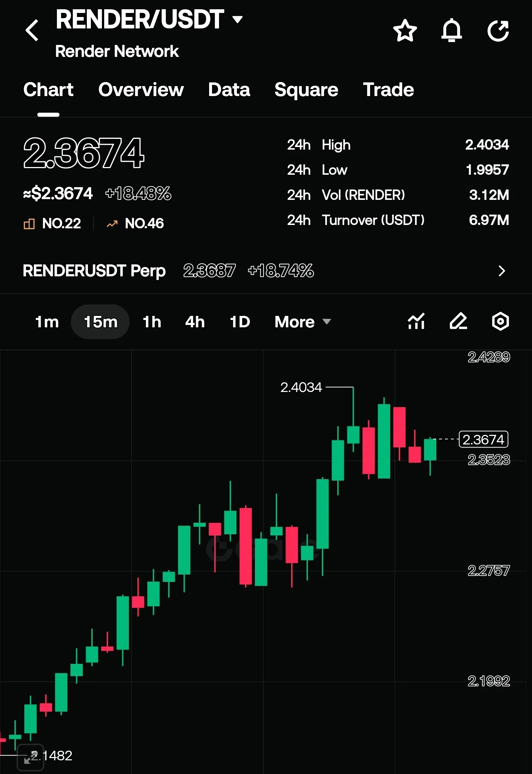The image size is (532, 774).
Task: Tap the current price tag 2.3674 on chart
Action: [483, 440]
